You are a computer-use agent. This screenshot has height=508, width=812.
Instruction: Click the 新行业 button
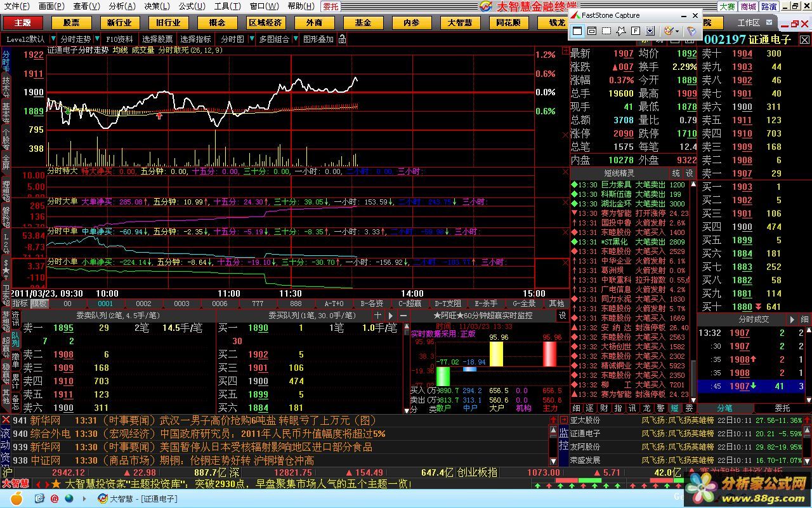coord(119,22)
